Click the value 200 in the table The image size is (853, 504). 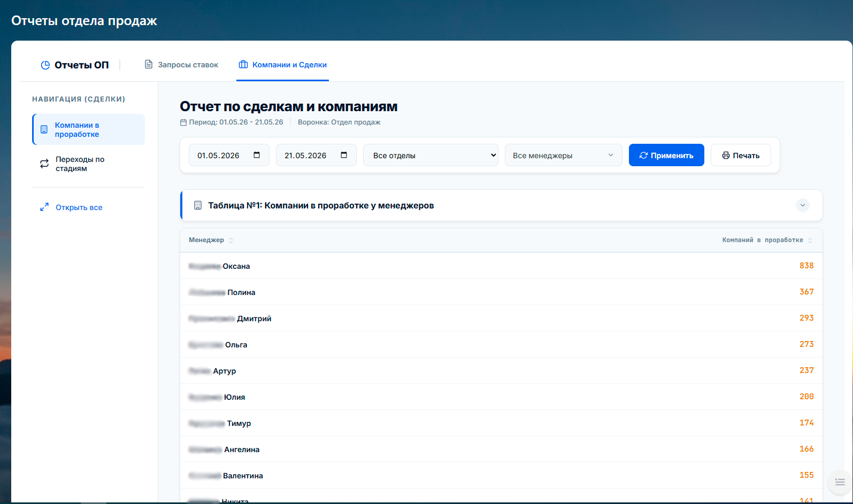click(x=806, y=397)
